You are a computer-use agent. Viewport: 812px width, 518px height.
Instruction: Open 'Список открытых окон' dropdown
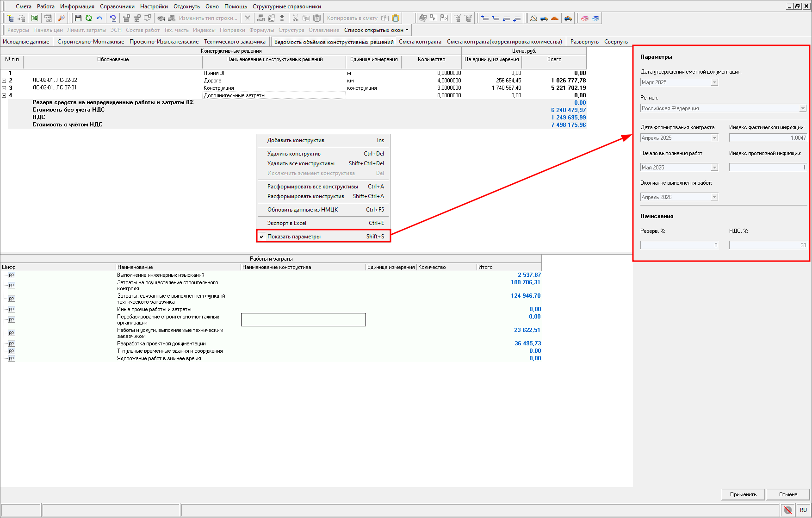click(x=376, y=30)
